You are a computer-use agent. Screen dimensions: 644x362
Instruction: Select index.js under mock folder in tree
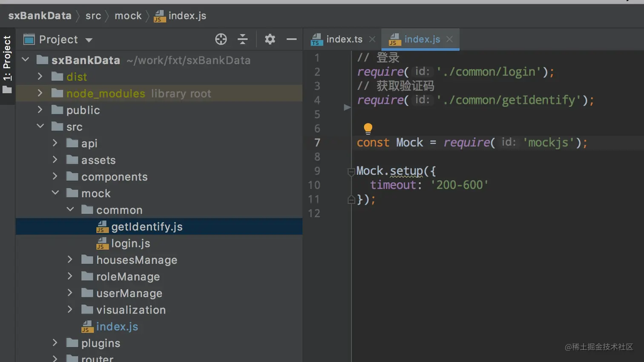click(x=117, y=327)
